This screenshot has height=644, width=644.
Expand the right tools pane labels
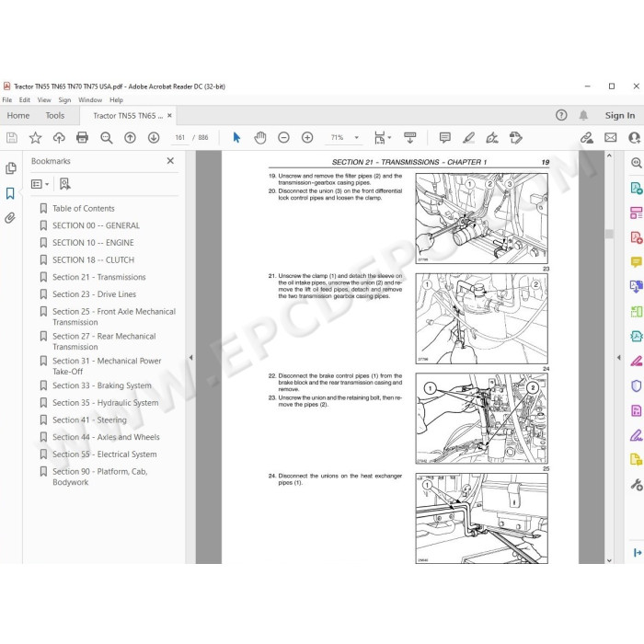638,553
